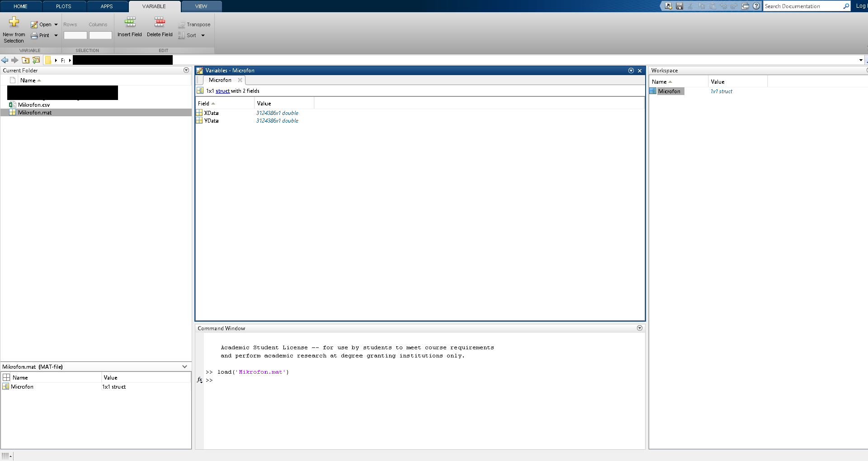Expand the address bar path history dropdown
The image size is (868, 461).
pos(861,60)
